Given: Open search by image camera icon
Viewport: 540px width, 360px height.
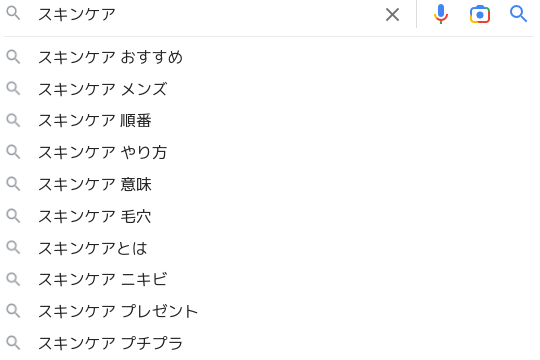Looking at the screenshot, I should pos(480,14).
